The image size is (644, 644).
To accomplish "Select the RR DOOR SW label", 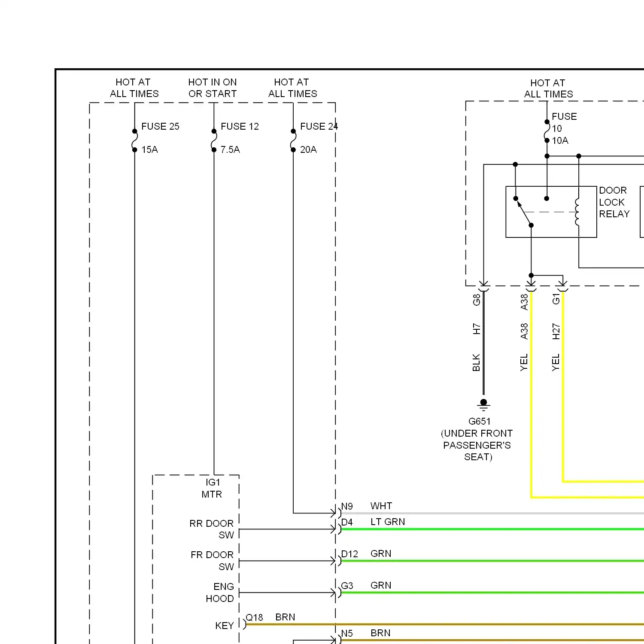I will tap(212, 529).
